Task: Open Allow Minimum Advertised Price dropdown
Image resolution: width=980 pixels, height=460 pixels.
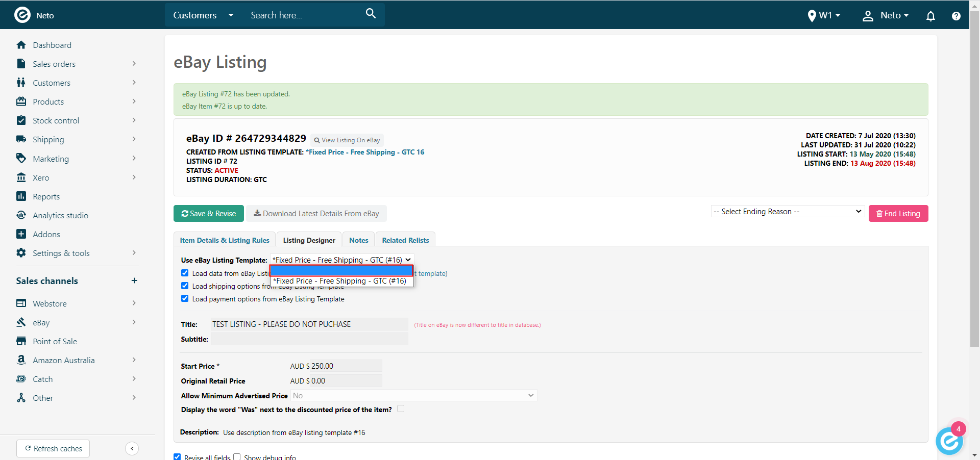Action: tap(414, 396)
